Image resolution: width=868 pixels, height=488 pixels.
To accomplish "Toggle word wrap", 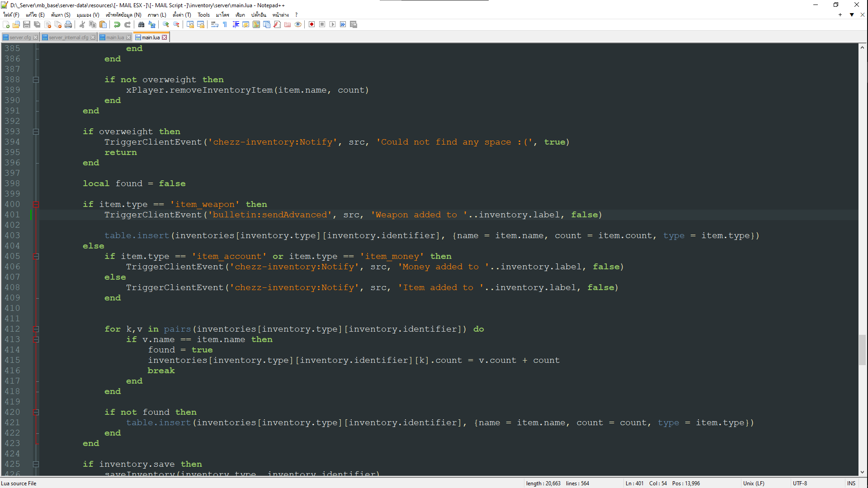I will [214, 25].
